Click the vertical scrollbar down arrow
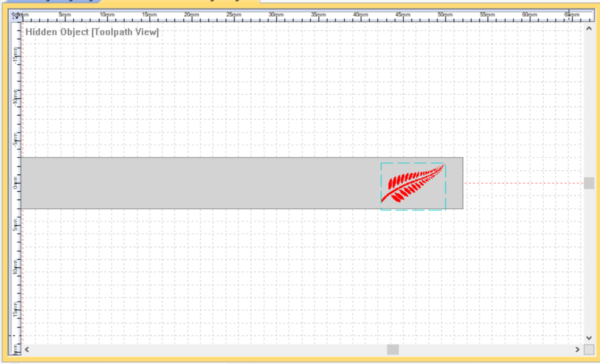Image resolution: width=600 pixels, height=364 pixels. pyautogui.click(x=588, y=338)
